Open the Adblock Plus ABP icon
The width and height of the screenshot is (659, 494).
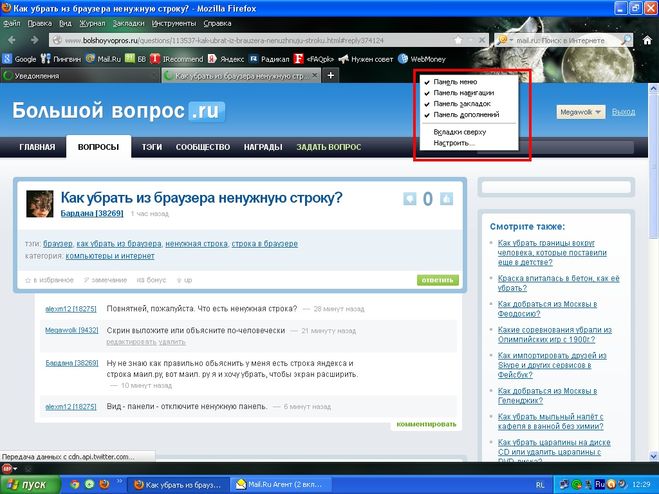[x=7, y=468]
